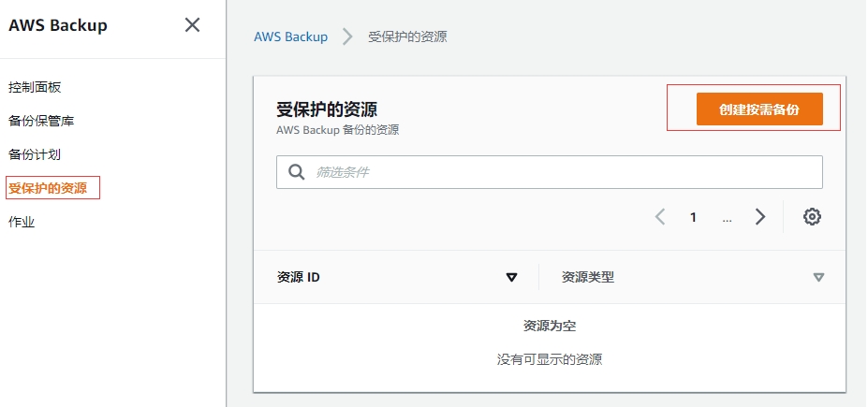
Task: Focus the 筛选条件 filter input field
Action: pos(562,172)
